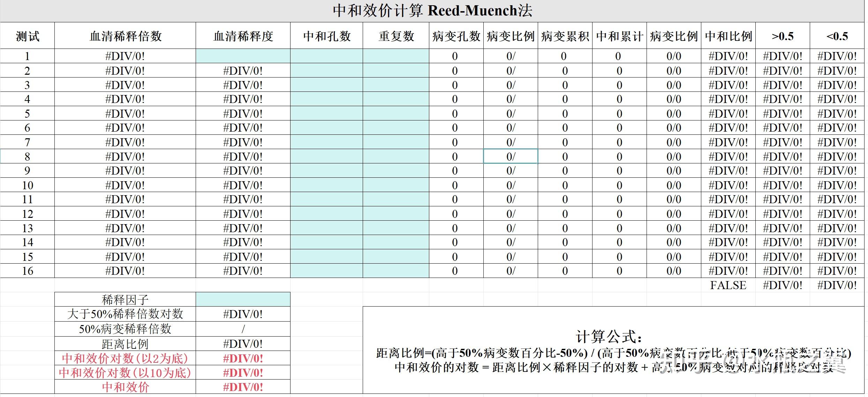Image resolution: width=868 pixels, height=397 pixels.
Task: Select the 病变累积 column header
Action: 565,36
